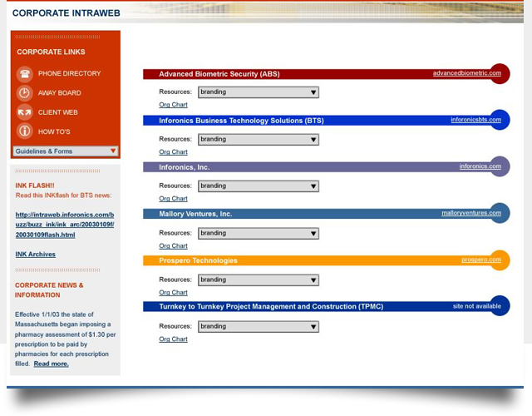Open the INK Archives link
This screenshot has width=532, height=416.
point(35,254)
